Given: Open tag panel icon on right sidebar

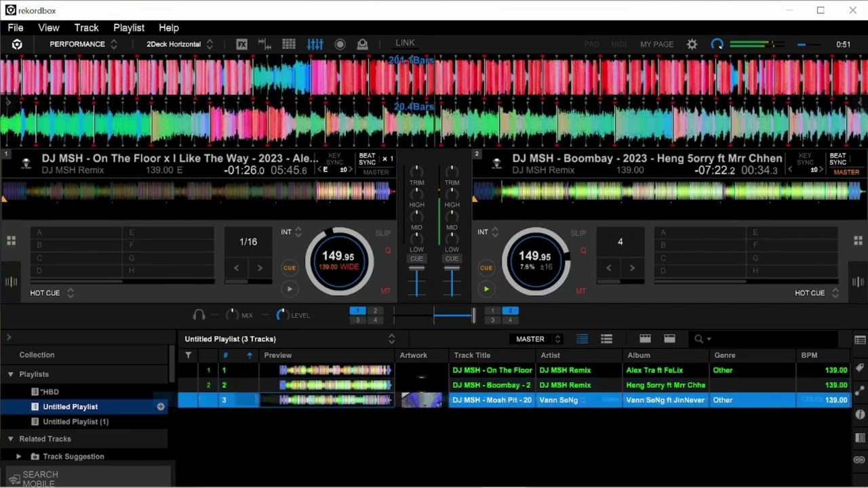Looking at the screenshot, I should click(x=860, y=368).
